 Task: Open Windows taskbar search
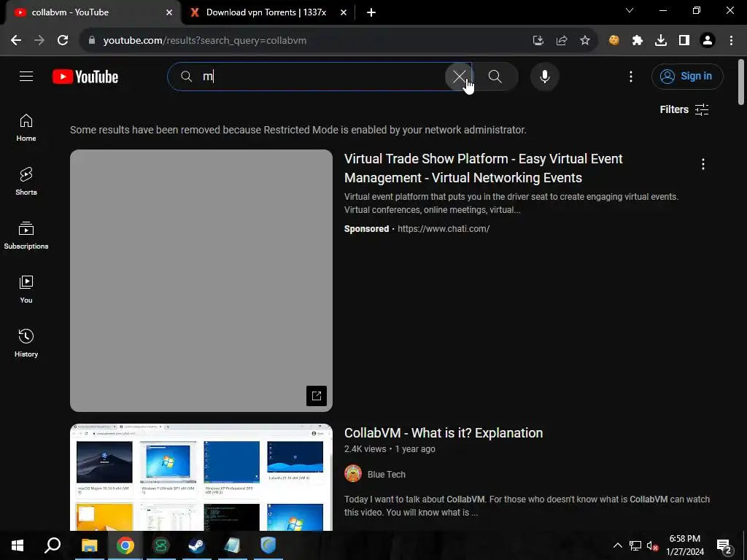tap(53, 545)
